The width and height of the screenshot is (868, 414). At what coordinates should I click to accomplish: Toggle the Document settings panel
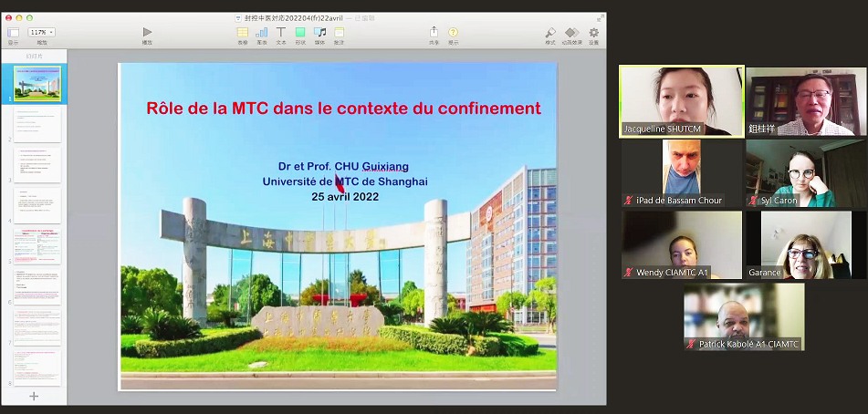point(593,33)
